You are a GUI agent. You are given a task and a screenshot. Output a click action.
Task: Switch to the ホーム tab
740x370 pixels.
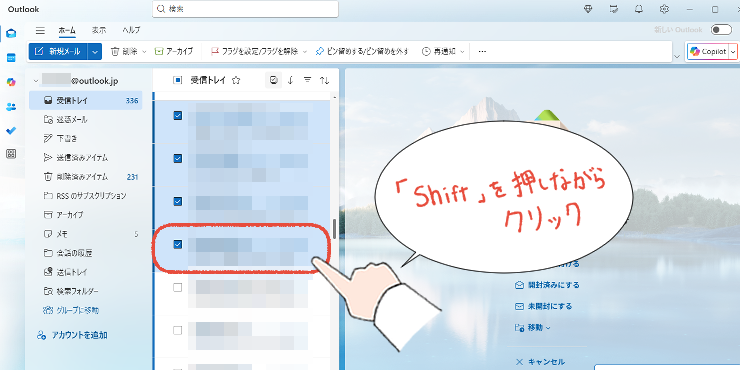67,30
